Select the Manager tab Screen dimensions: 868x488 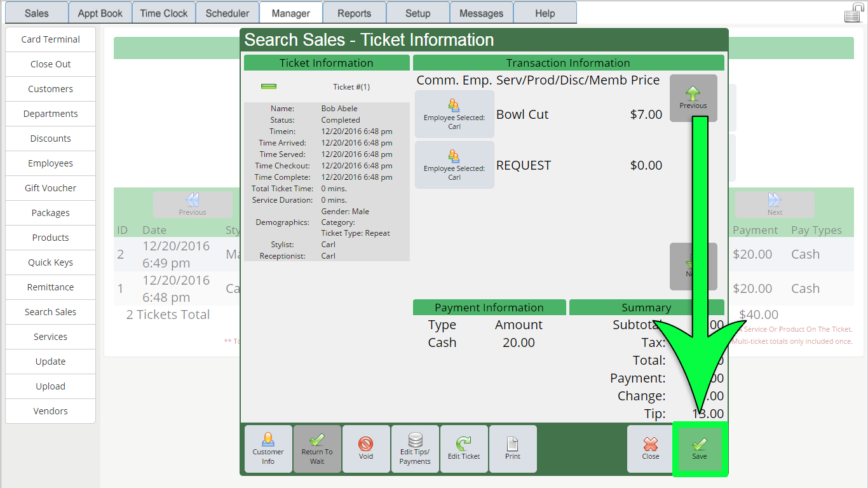pos(291,13)
